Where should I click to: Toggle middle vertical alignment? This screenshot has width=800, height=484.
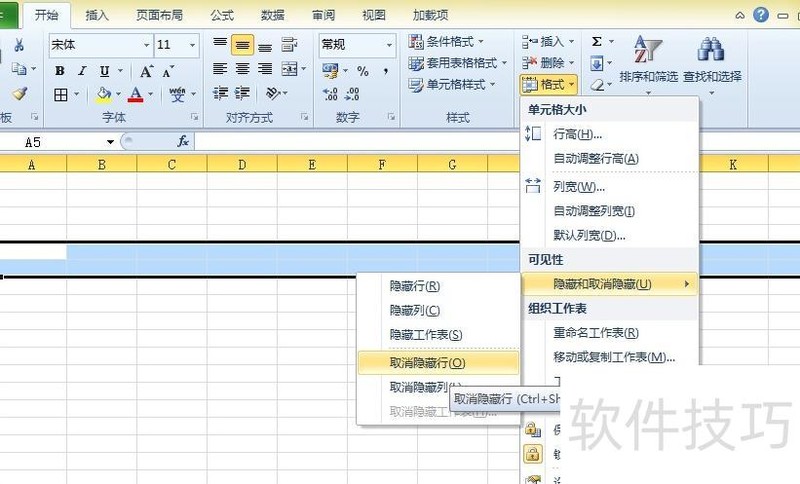coord(242,45)
